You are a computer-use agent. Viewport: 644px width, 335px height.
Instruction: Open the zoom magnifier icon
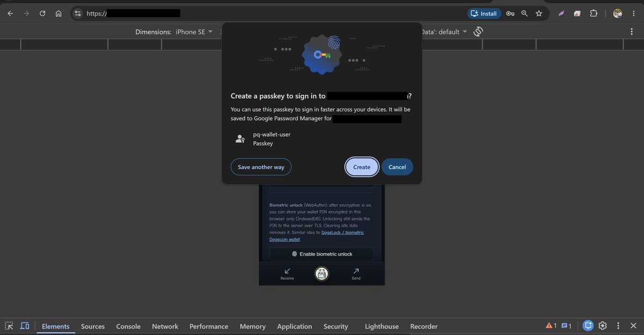(524, 13)
